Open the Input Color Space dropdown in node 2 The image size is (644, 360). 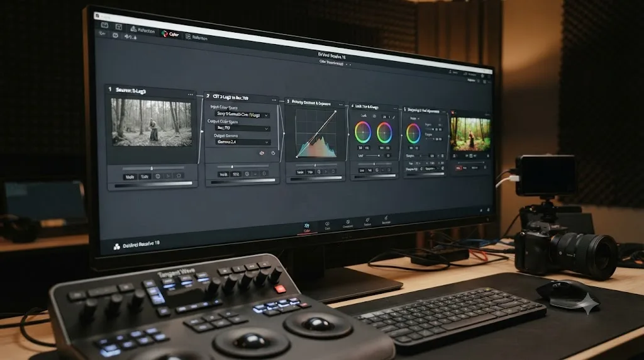click(242, 115)
